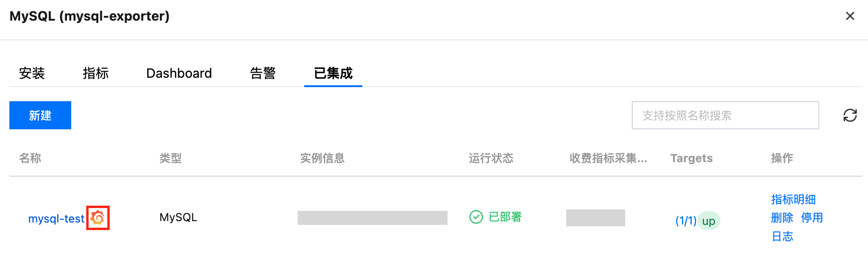Open the mysql-test integration link
The image size is (868, 253).
pyautogui.click(x=56, y=219)
